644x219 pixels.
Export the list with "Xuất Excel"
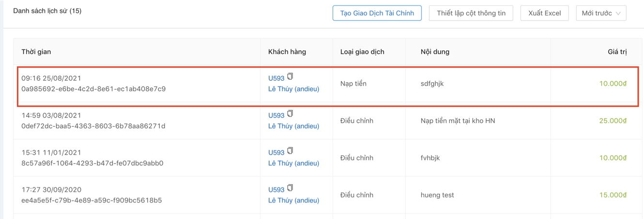(544, 13)
